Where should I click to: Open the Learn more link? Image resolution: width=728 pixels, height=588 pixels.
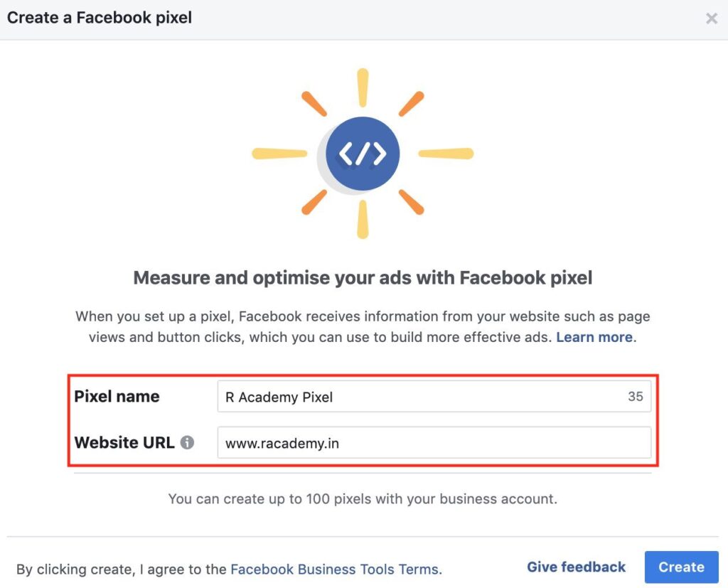(594, 337)
